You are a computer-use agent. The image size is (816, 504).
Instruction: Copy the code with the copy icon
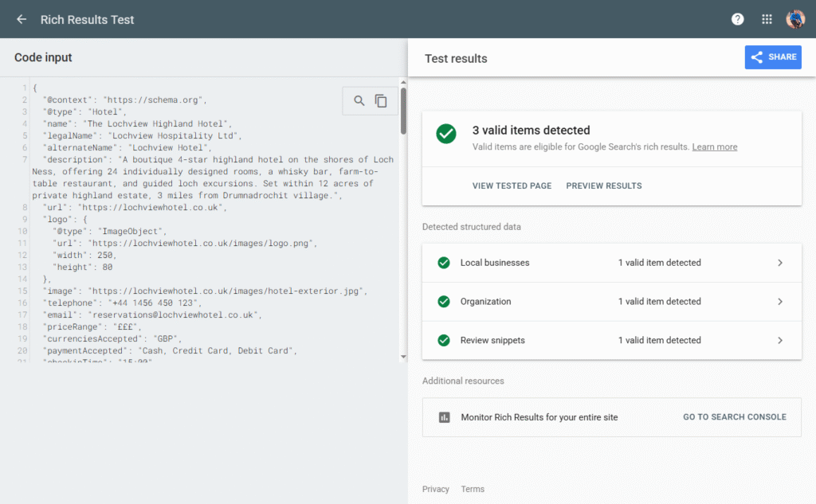[381, 100]
